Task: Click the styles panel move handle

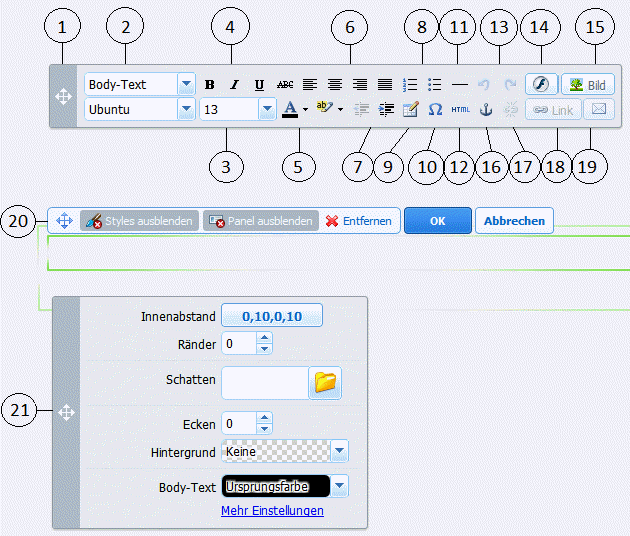Action: click(66, 413)
